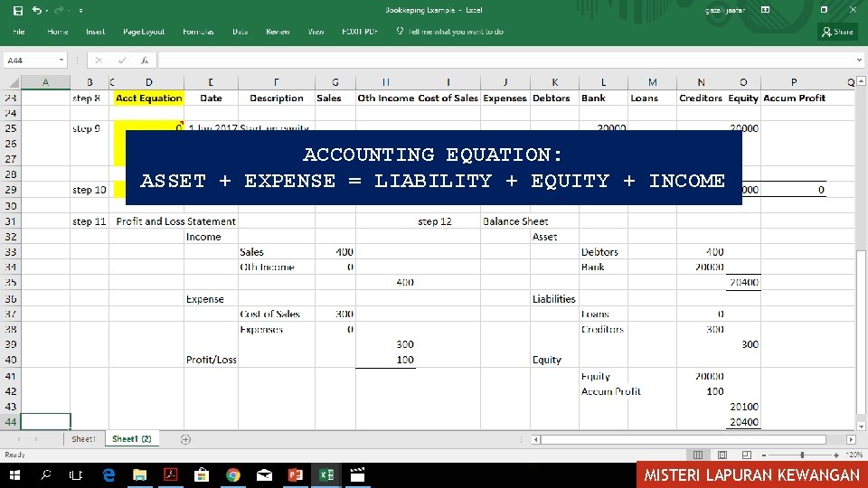
Task: Click the zoom out minus button
Action: tap(764, 455)
